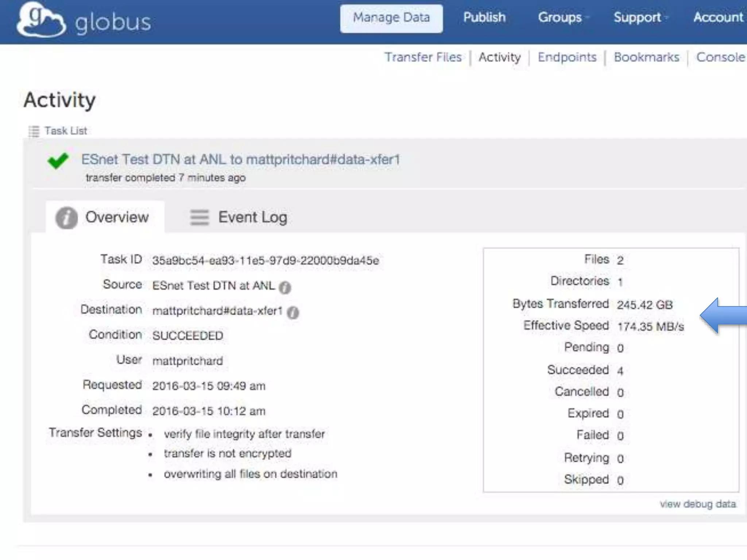This screenshot has height=560, width=747.
Task: Select the Manage Data menu item
Action: pos(391,18)
